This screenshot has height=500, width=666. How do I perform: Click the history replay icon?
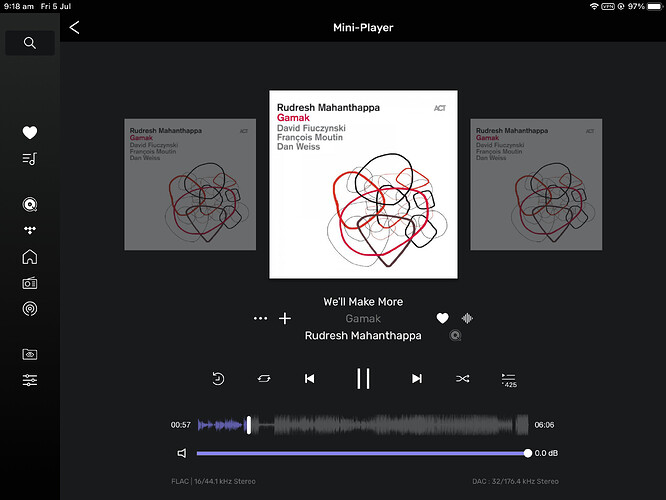pyautogui.click(x=218, y=379)
